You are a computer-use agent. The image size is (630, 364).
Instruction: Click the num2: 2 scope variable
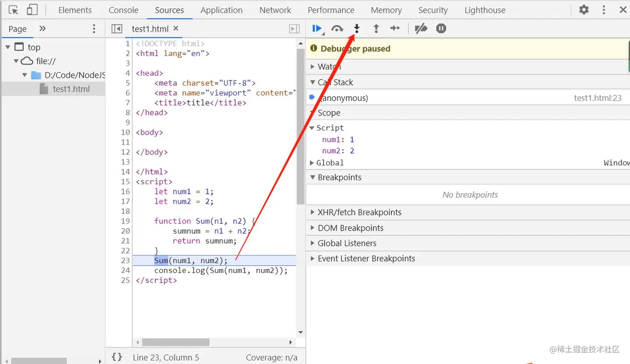(x=338, y=151)
